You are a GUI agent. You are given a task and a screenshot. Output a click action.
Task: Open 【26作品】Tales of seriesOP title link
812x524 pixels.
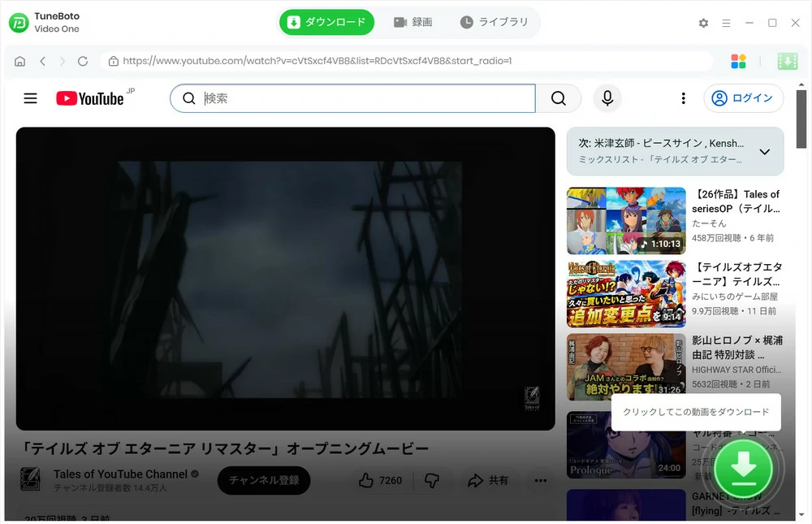pyautogui.click(x=736, y=201)
